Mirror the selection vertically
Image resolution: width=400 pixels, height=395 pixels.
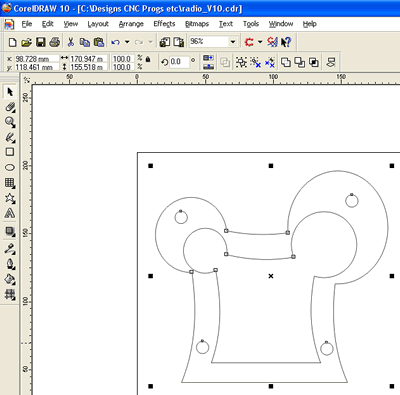pos(208,67)
